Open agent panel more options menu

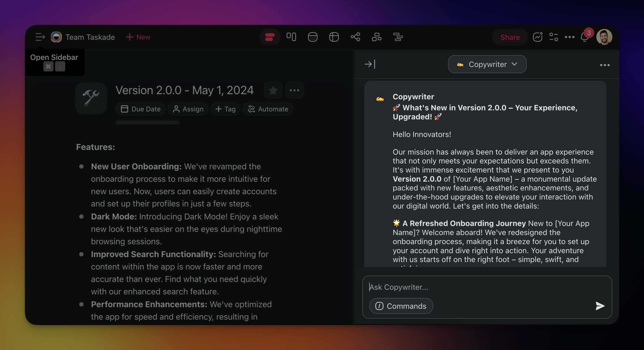605,65
